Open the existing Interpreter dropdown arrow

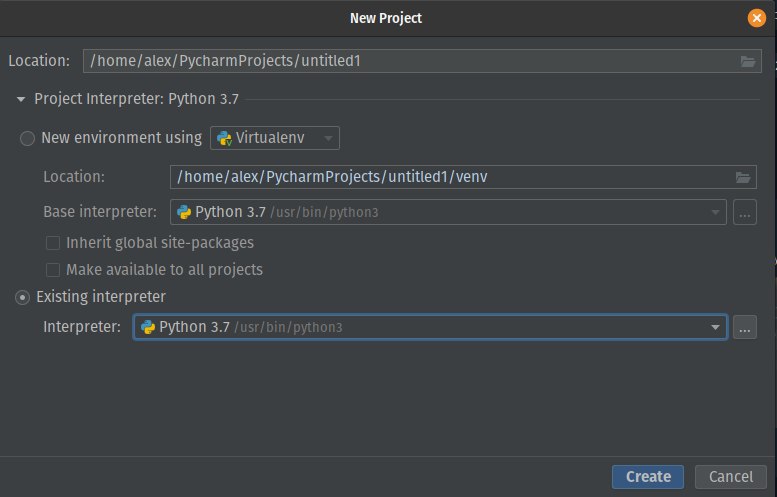715,328
